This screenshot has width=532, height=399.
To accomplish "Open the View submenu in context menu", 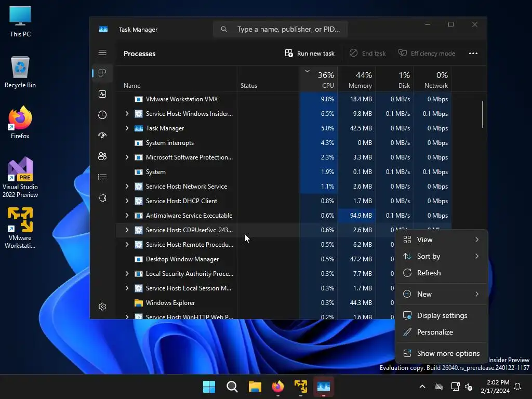I will coord(442,240).
